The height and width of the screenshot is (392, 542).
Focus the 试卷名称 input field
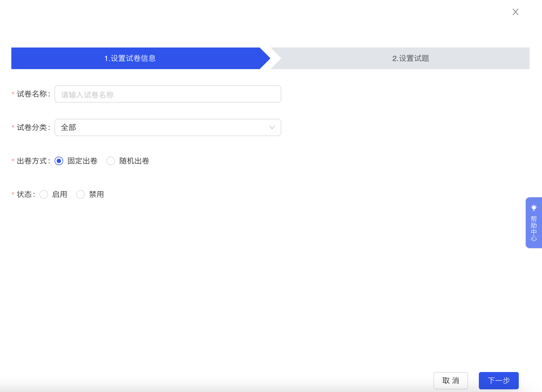click(x=168, y=94)
